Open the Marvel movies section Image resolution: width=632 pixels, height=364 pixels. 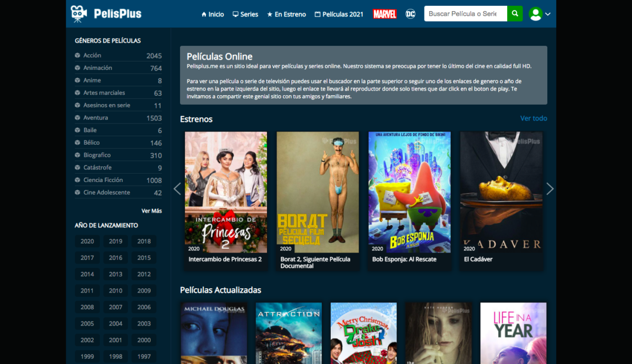coord(384,14)
